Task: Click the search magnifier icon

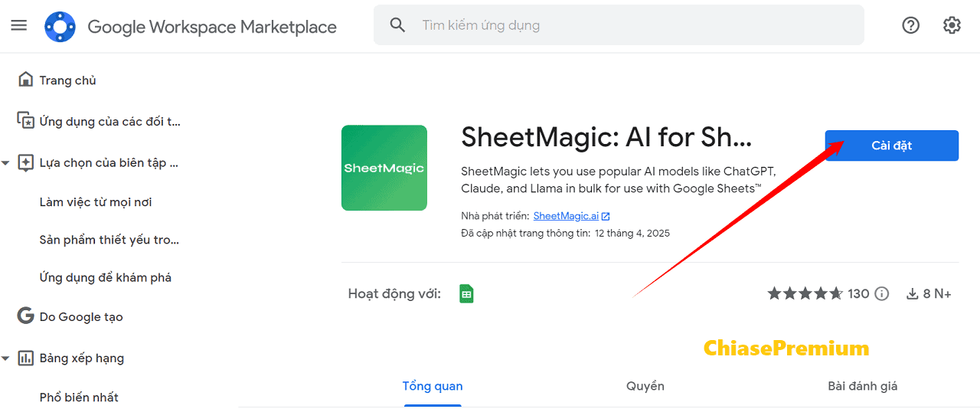Action: click(397, 25)
